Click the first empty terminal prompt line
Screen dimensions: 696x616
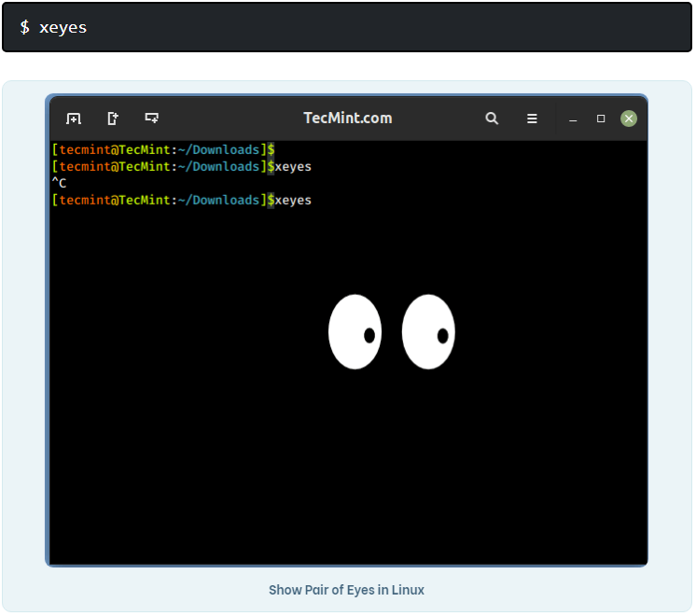pos(163,149)
